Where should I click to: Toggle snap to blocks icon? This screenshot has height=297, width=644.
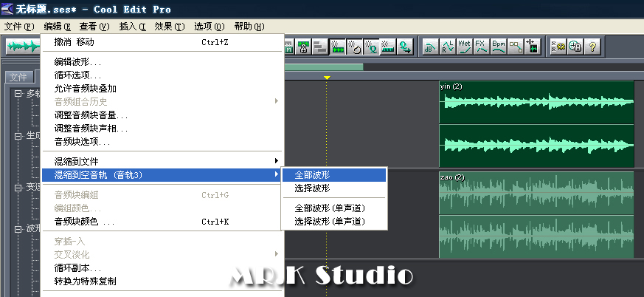[x=338, y=47]
